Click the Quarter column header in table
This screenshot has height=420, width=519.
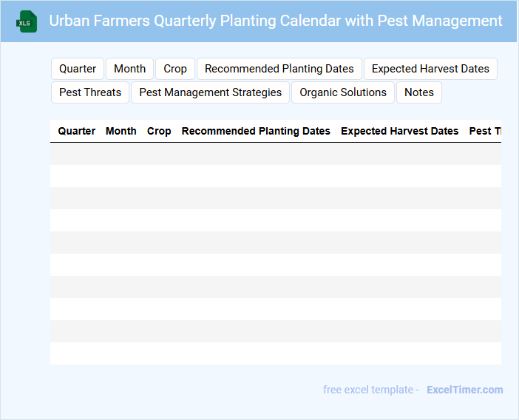[77, 131]
